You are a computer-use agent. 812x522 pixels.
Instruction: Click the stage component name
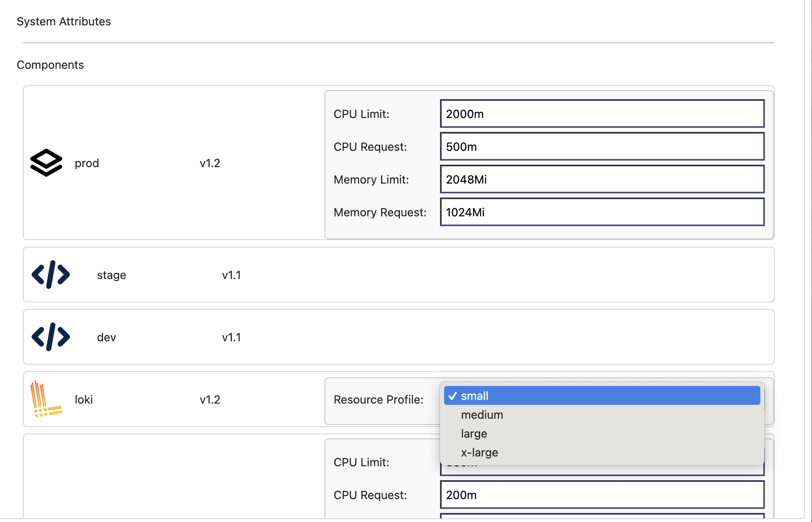tap(111, 275)
